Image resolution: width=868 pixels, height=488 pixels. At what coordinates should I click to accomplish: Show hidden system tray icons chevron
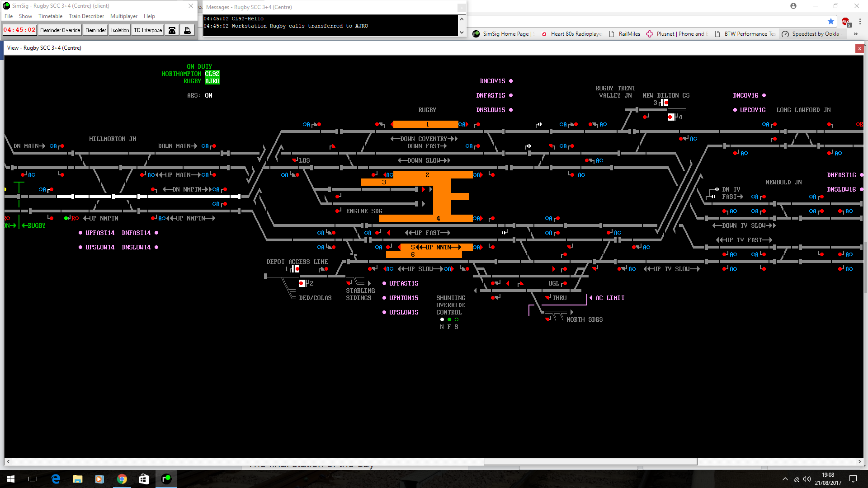click(785, 479)
